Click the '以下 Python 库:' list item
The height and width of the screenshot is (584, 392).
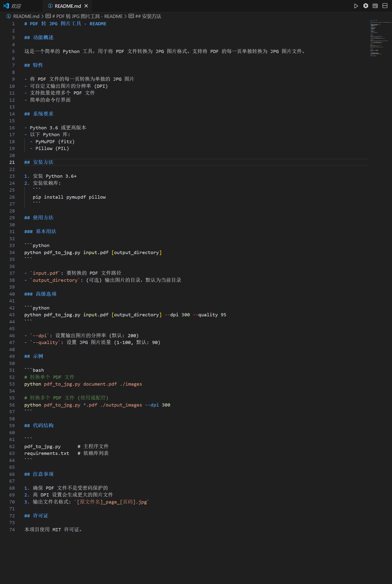50,134
